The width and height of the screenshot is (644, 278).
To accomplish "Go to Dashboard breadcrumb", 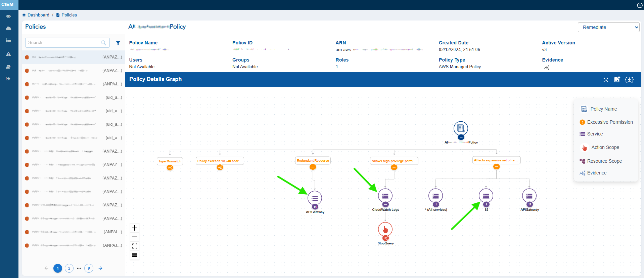I will (38, 15).
